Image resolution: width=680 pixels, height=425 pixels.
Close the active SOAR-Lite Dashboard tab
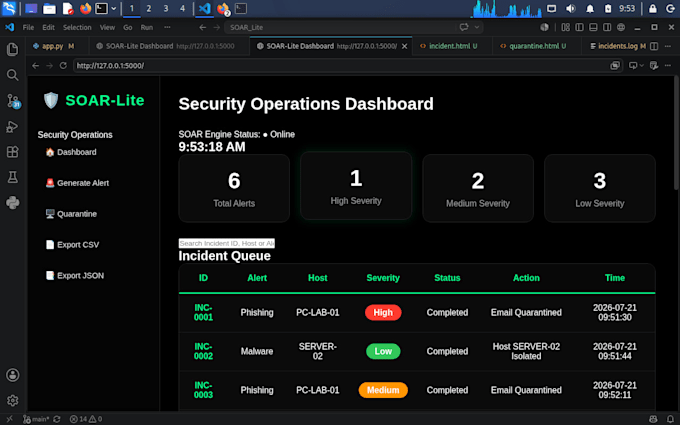(x=404, y=46)
